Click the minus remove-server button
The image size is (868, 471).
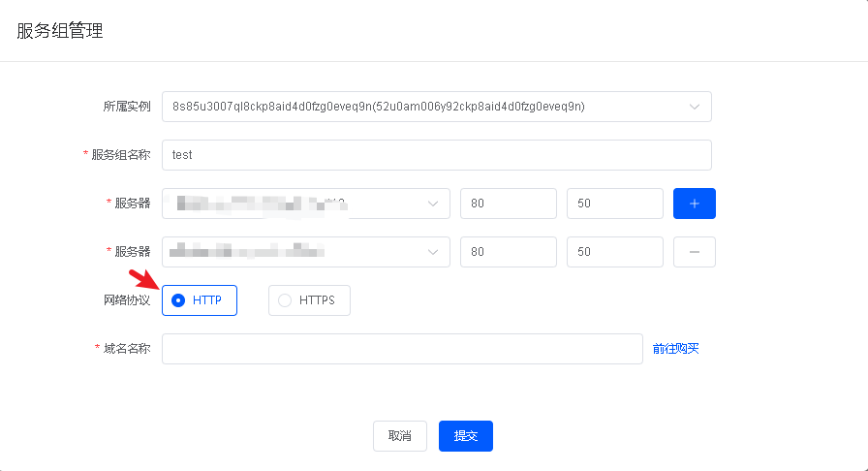tap(694, 252)
